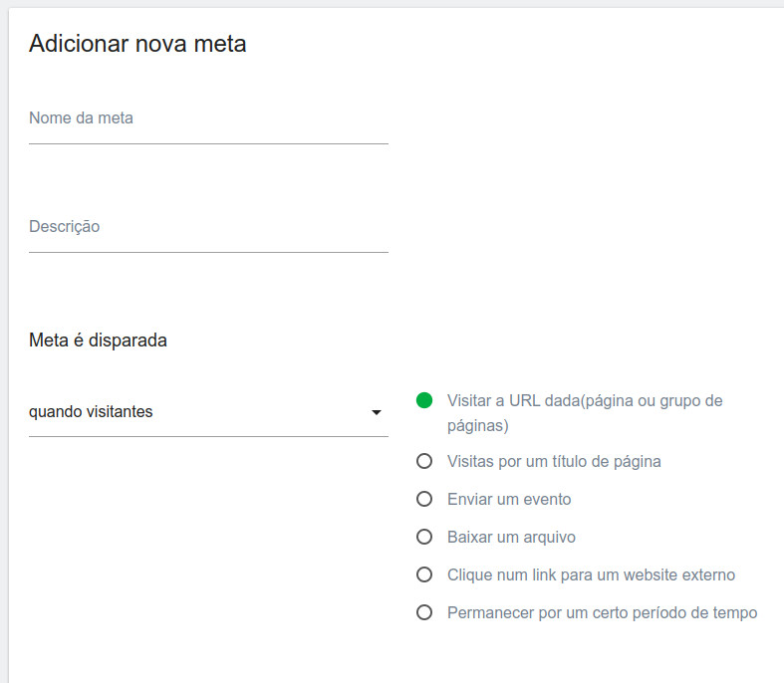
Task: Click the 'Meta é disparada' section label
Action: pyautogui.click(x=98, y=341)
